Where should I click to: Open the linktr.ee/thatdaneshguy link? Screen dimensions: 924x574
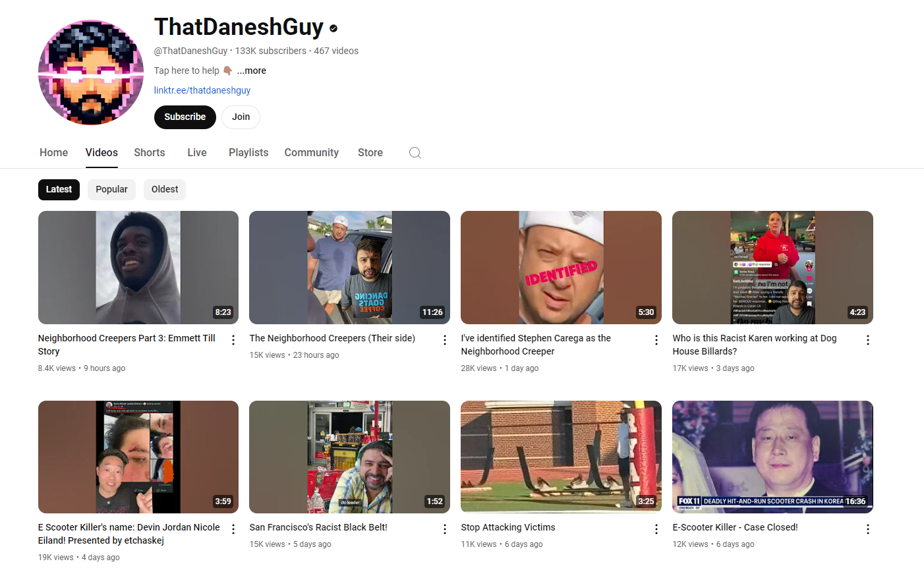202,91
